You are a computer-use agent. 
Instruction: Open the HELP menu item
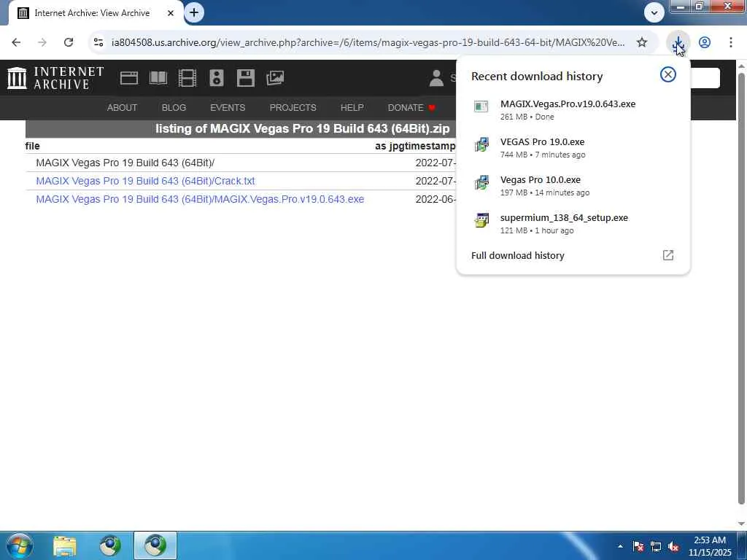click(352, 108)
